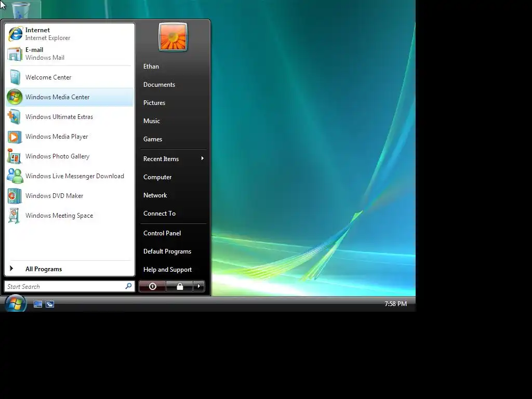The image size is (532, 399).
Task: Click the 'Windows DVD Maker' label
Action: click(x=54, y=196)
